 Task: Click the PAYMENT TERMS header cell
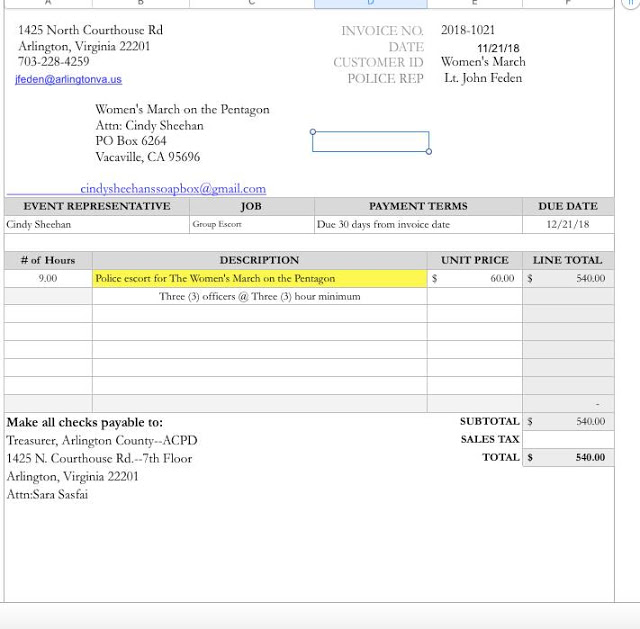pyautogui.click(x=418, y=206)
